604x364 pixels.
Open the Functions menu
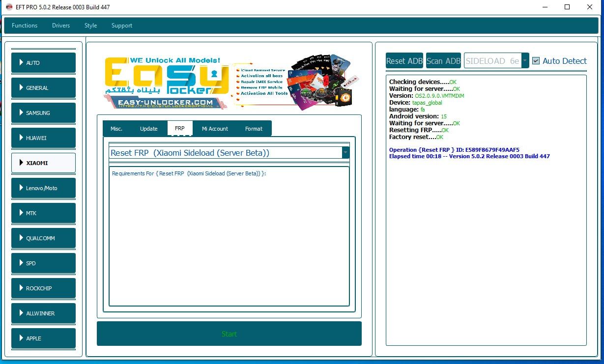pos(25,26)
